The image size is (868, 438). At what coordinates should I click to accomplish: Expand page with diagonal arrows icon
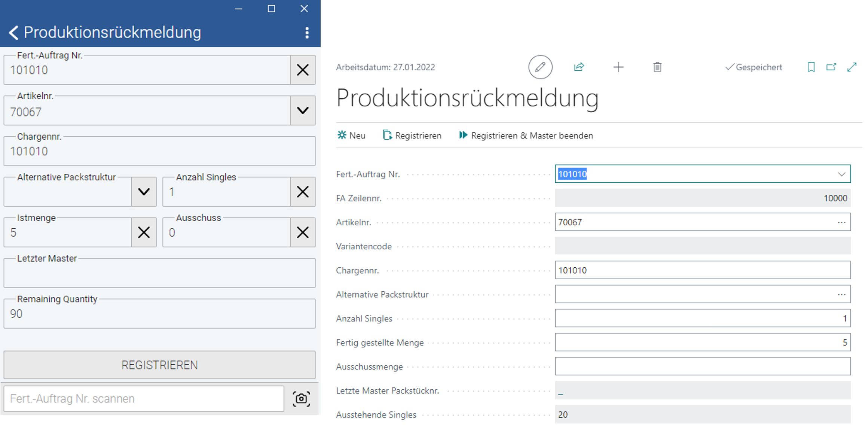pyautogui.click(x=852, y=67)
